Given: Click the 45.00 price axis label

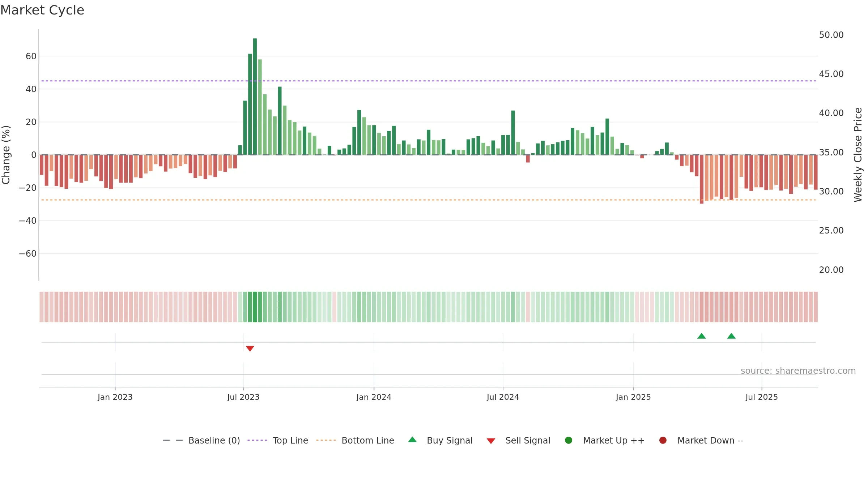Looking at the screenshot, I should point(831,74).
